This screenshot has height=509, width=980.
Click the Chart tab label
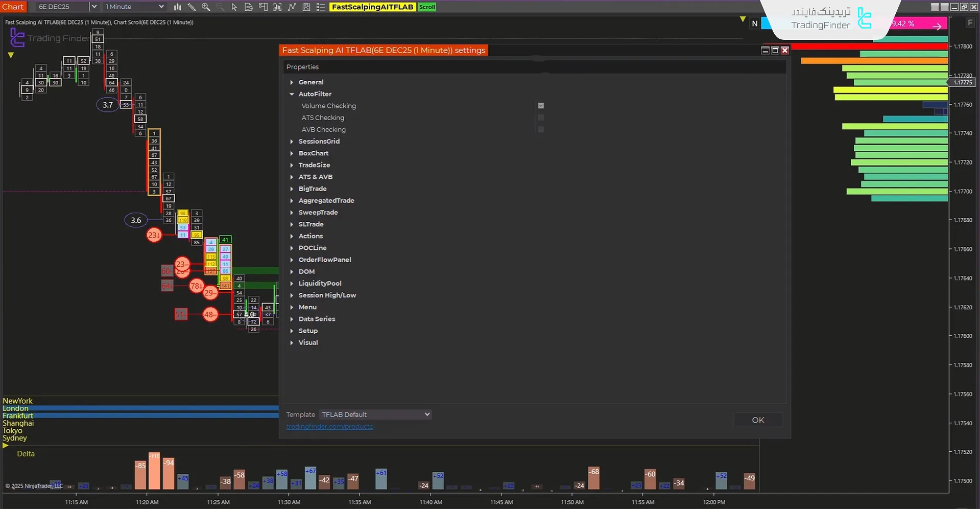13,7
